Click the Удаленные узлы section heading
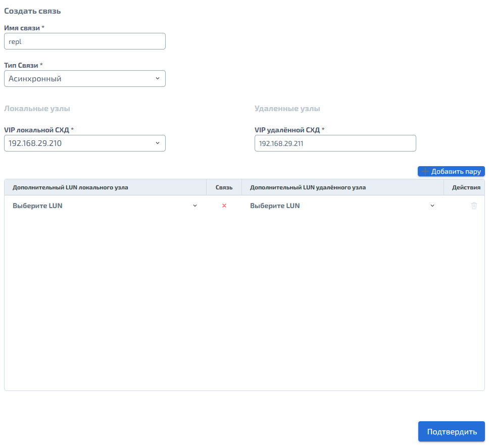The width and height of the screenshot is (489, 448). [x=287, y=109]
